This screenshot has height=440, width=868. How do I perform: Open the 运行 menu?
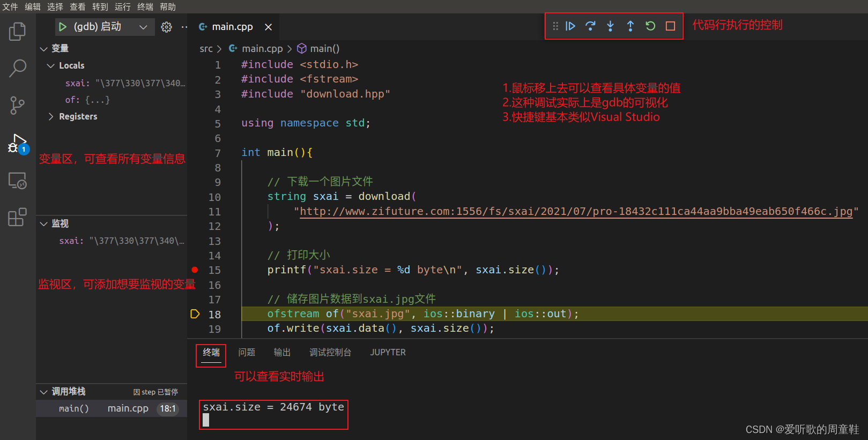tap(123, 6)
